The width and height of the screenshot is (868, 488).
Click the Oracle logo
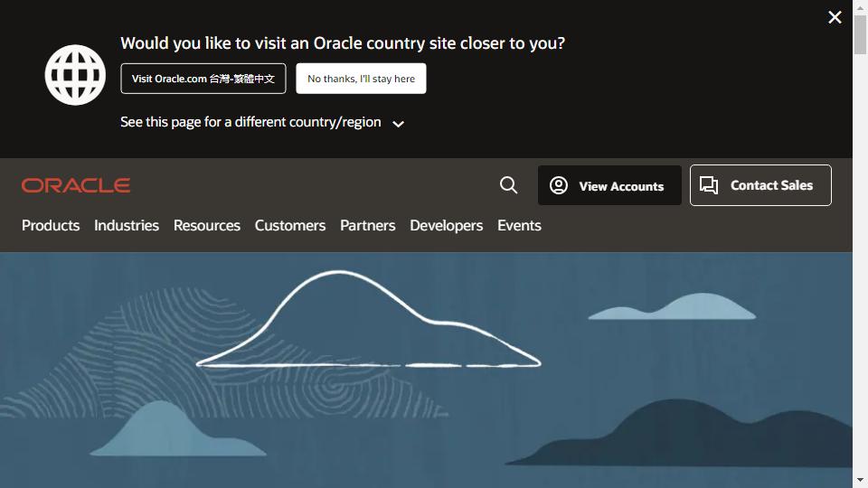click(x=76, y=185)
